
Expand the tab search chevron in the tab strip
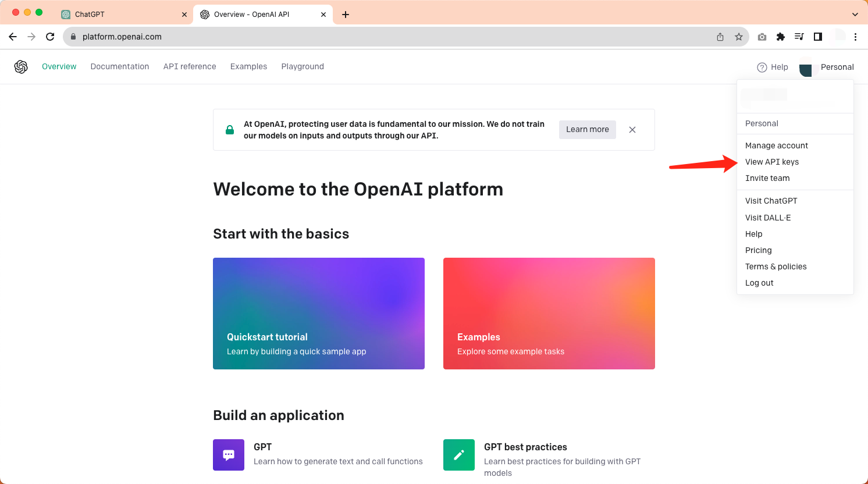point(855,15)
